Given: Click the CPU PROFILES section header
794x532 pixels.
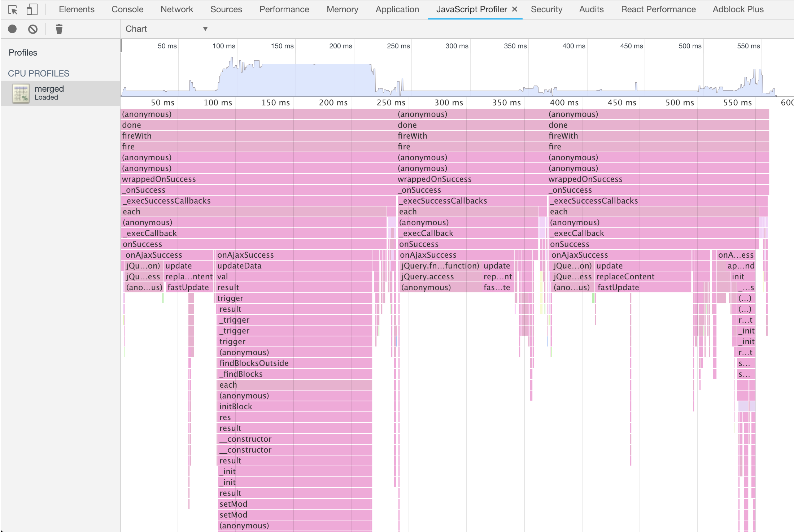Looking at the screenshot, I should tap(39, 74).
